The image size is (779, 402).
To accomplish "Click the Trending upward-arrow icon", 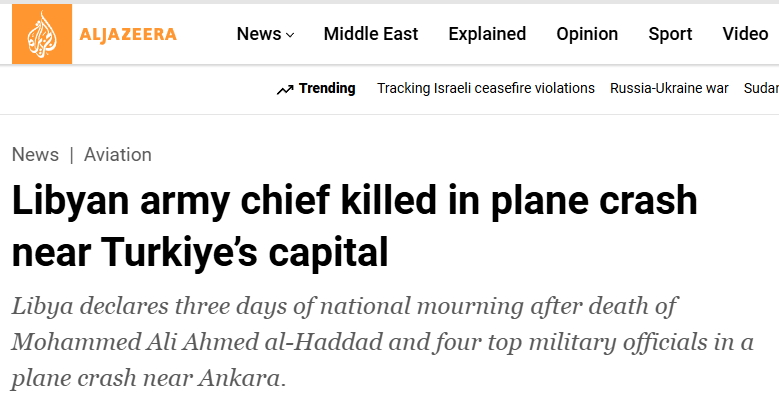I will [285, 89].
